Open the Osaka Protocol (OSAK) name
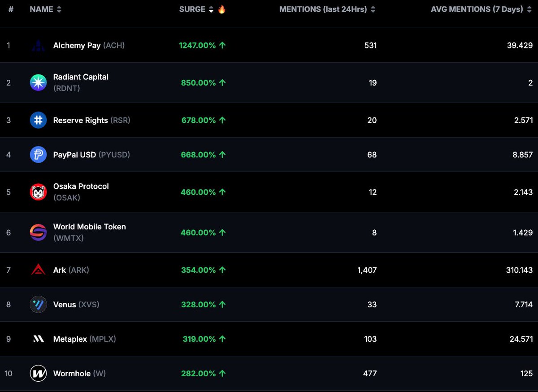The image size is (538, 392). (x=81, y=192)
